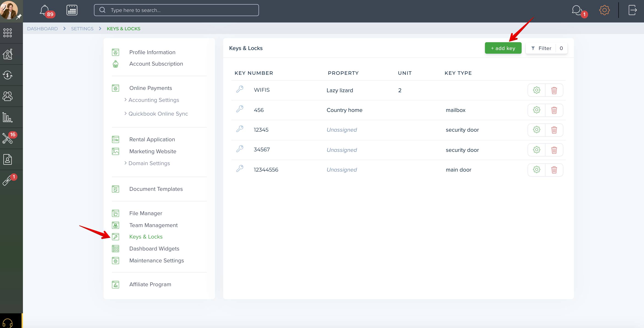
Task: Click the Account Subscription cupcake icon
Action: click(115, 64)
